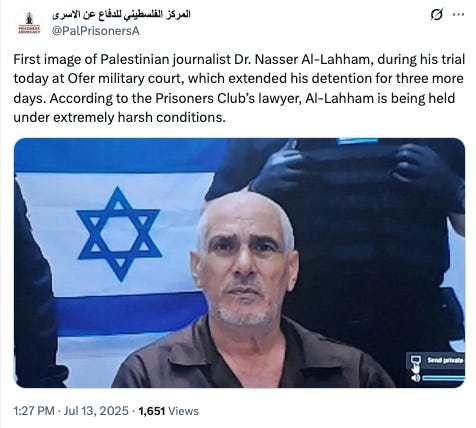
Task: Open the @PalPrisonersA handle link
Action: pos(96,31)
